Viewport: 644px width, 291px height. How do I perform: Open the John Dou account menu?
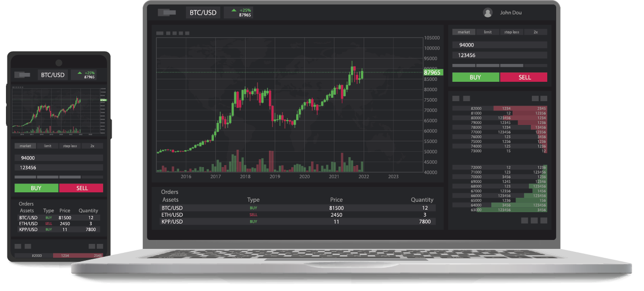[511, 13]
